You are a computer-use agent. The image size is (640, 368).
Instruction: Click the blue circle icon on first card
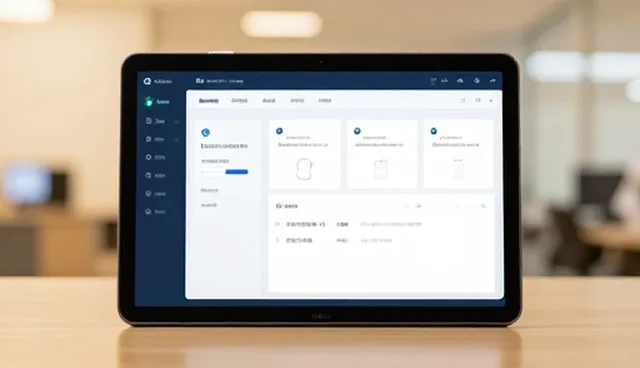click(279, 131)
